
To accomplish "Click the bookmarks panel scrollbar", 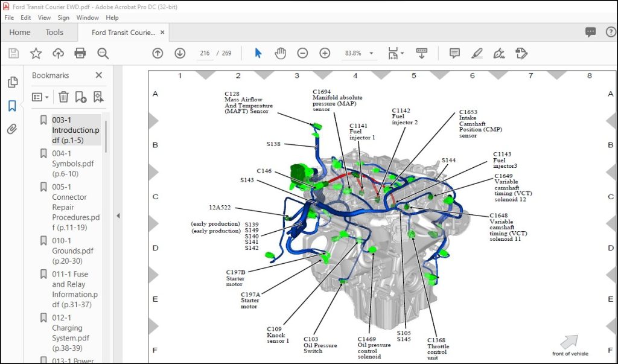I will (x=106, y=136).
